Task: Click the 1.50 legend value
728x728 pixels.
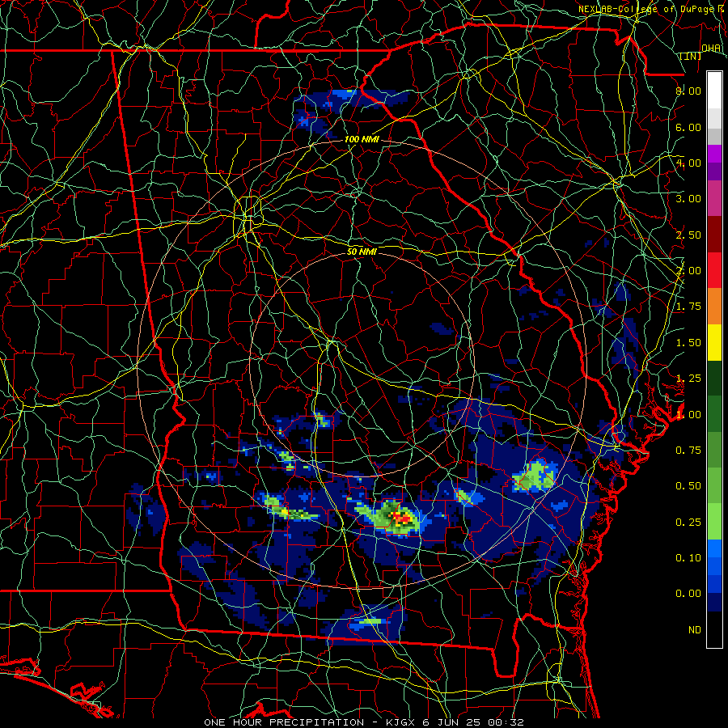Action: 688,343
